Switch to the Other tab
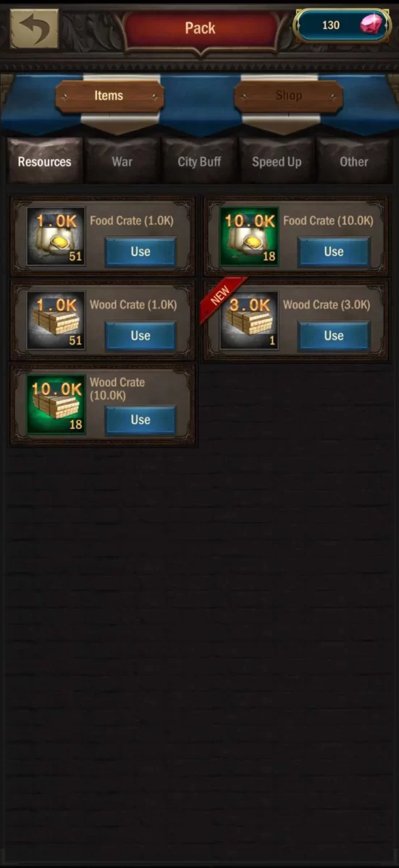This screenshot has width=399, height=868. tap(354, 161)
